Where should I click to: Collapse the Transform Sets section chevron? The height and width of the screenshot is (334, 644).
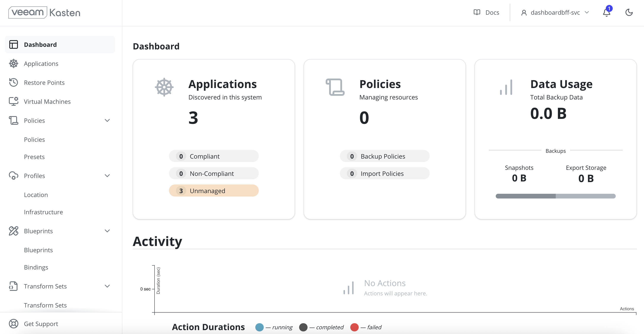coord(107,286)
